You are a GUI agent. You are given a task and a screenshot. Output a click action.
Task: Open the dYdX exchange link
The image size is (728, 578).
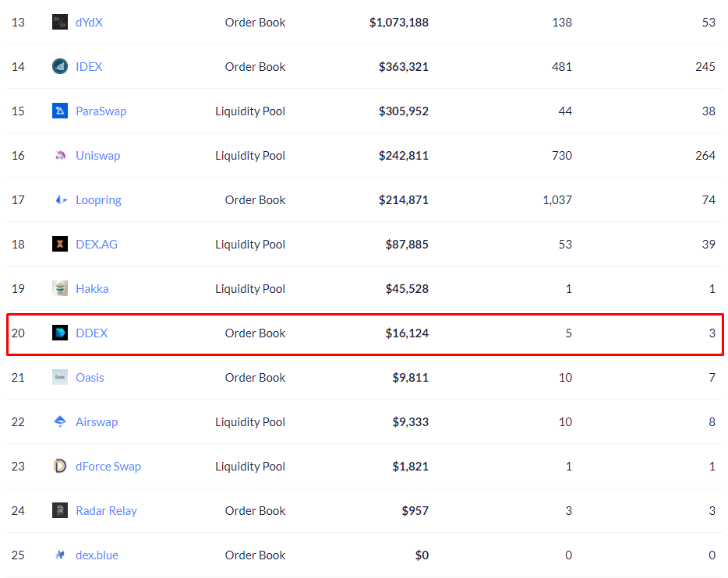(89, 22)
